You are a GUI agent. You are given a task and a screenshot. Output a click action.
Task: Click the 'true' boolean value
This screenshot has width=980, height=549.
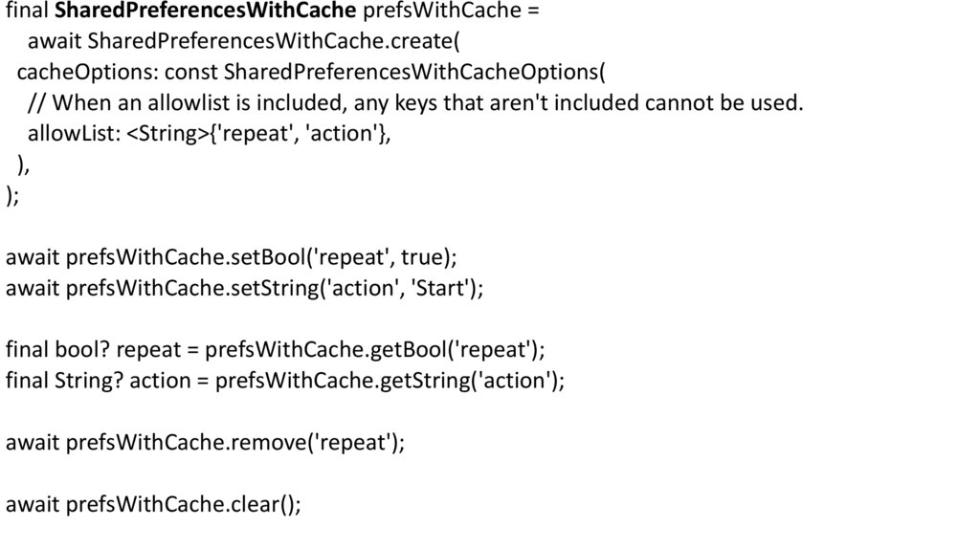pos(421,258)
